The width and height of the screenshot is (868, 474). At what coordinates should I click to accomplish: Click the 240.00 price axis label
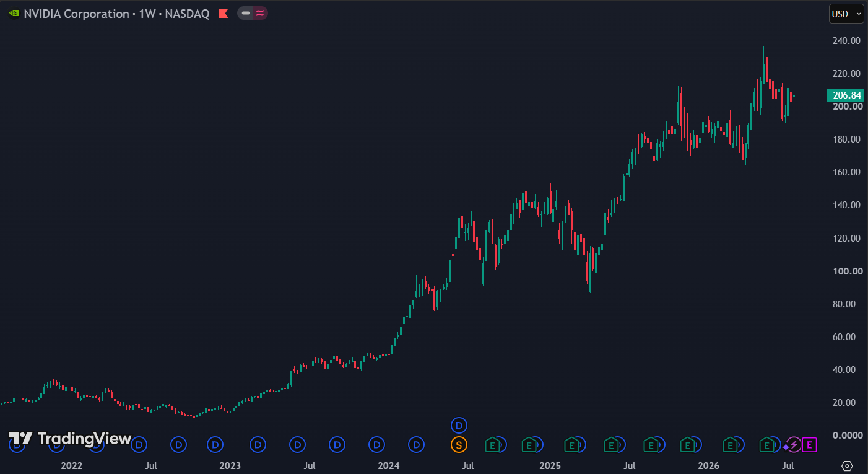(x=846, y=41)
